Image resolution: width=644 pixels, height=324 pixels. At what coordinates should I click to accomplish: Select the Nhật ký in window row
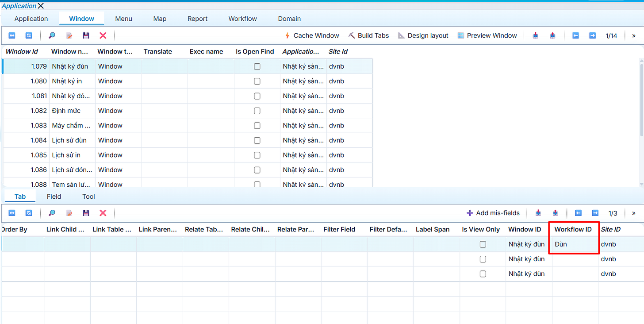click(x=188, y=81)
